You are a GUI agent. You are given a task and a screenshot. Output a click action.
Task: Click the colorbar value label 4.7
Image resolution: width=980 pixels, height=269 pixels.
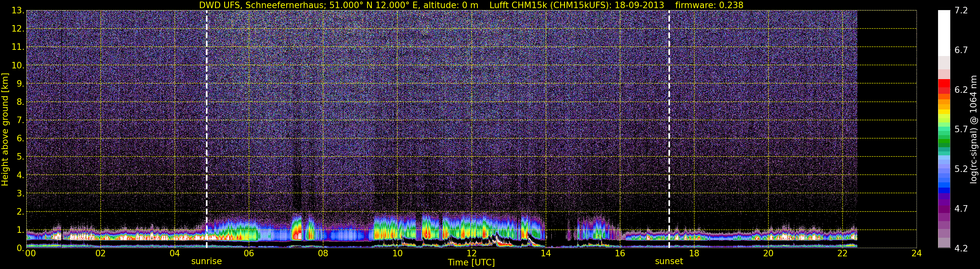[x=961, y=208]
